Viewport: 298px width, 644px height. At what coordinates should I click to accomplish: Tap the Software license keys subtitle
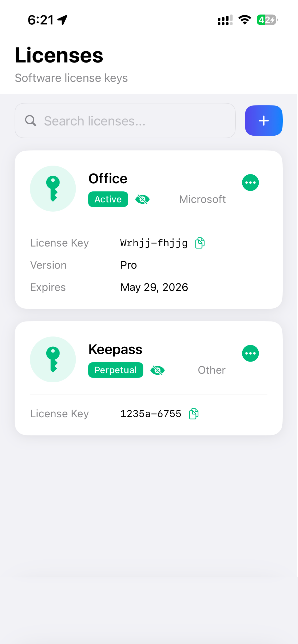pyautogui.click(x=71, y=78)
